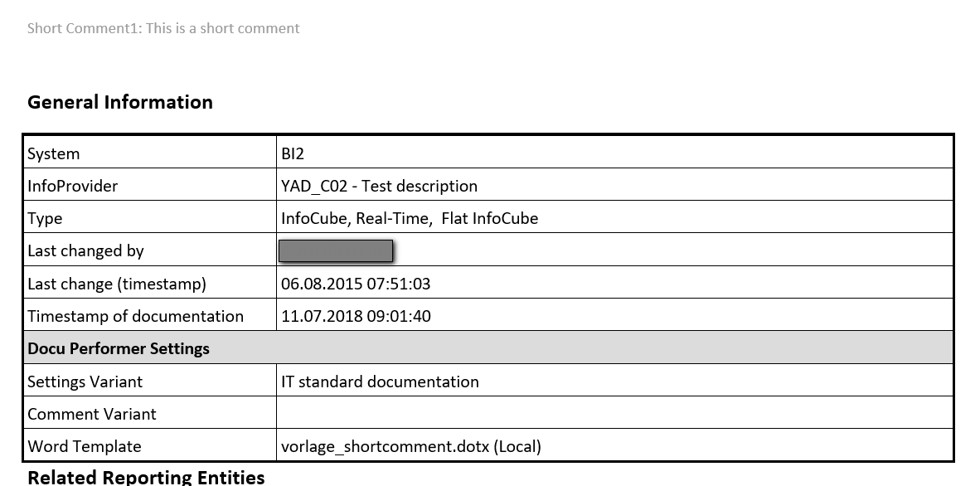The width and height of the screenshot is (980, 486).
Task: Click the empty Comment Variant value cell
Action: [614, 414]
